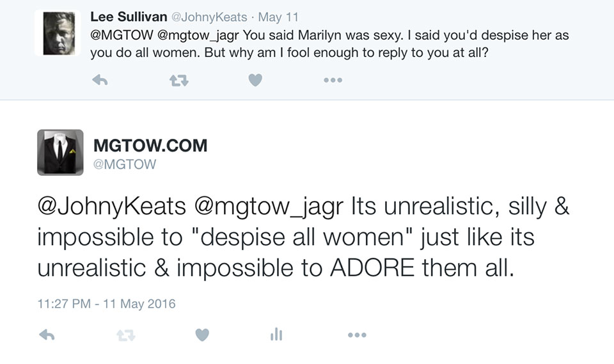Screen dimensions: 614x364
Task: Reply to Lee Sullivan's tweet
Action: click(x=99, y=81)
